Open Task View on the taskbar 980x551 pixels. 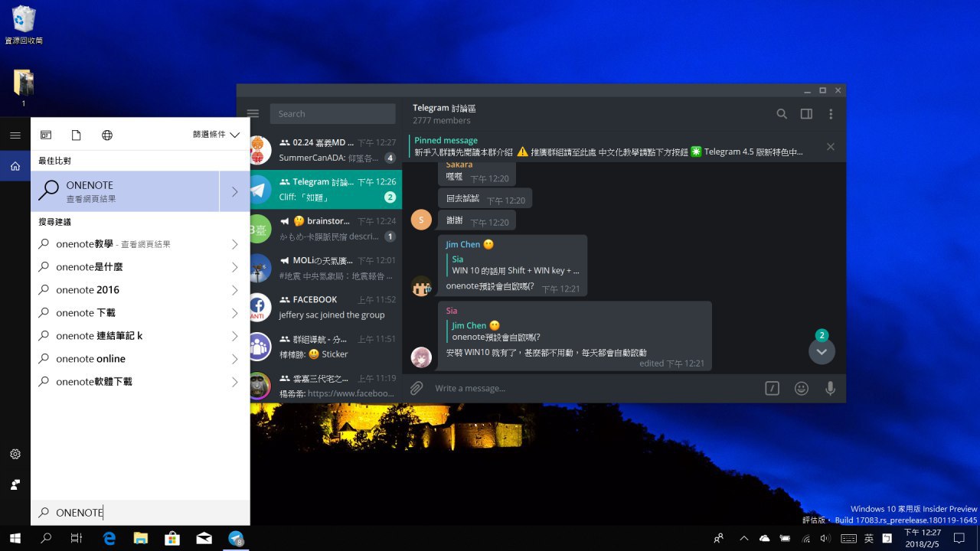pyautogui.click(x=76, y=538)
